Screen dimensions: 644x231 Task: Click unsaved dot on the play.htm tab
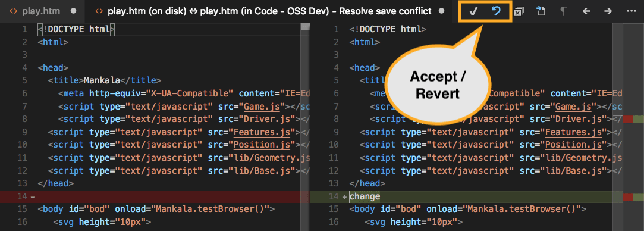(x=74, y=11)
